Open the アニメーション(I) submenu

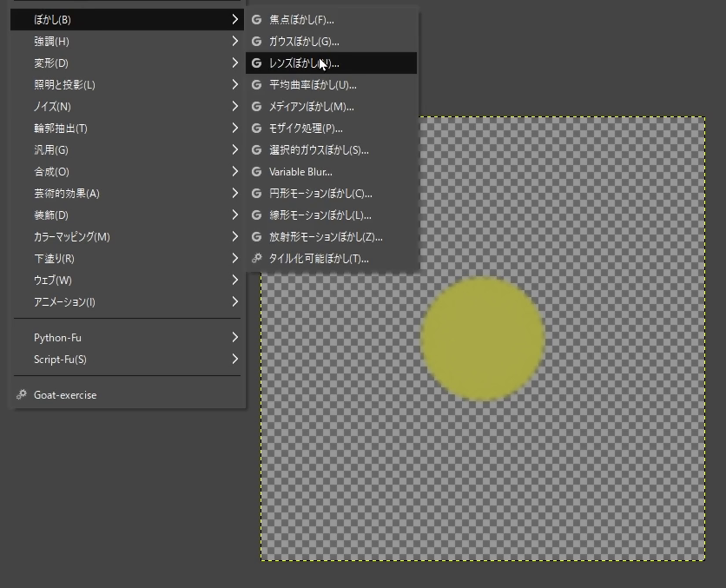[x=128, y=302]
